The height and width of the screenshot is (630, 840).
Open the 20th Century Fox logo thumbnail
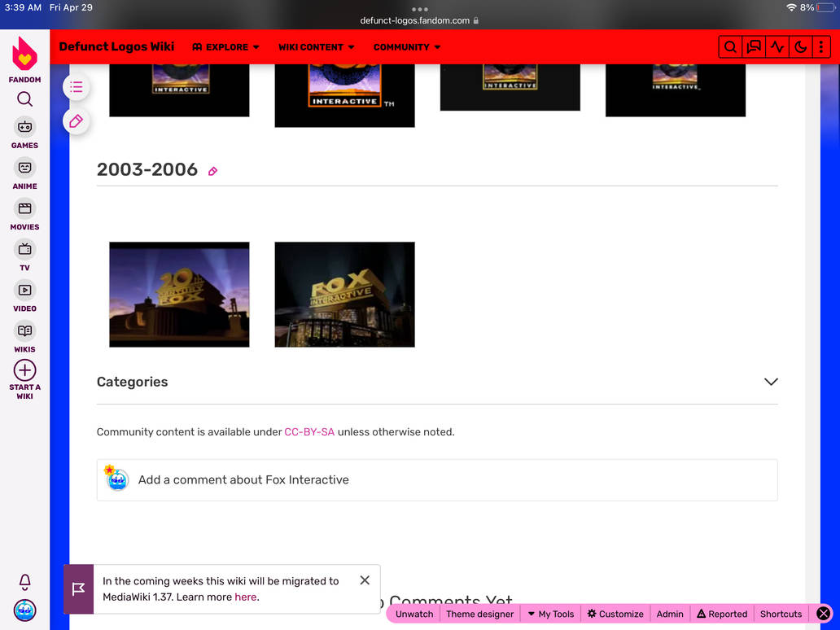(179, 295)
